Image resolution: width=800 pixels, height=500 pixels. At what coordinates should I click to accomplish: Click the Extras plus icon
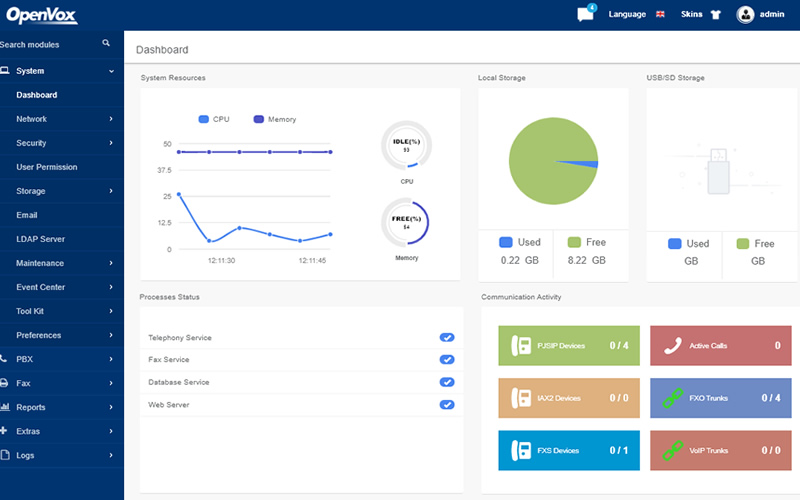coord(4,431)
